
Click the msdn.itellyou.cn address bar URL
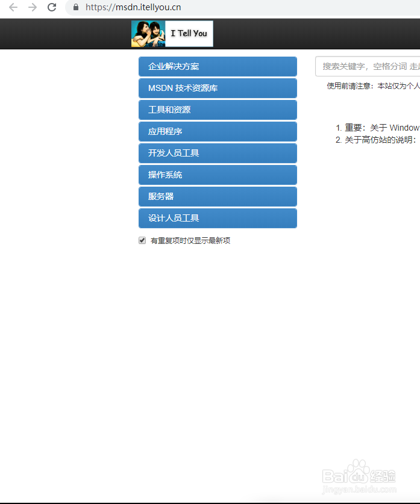pyautogui.click(x=133, y=7)
